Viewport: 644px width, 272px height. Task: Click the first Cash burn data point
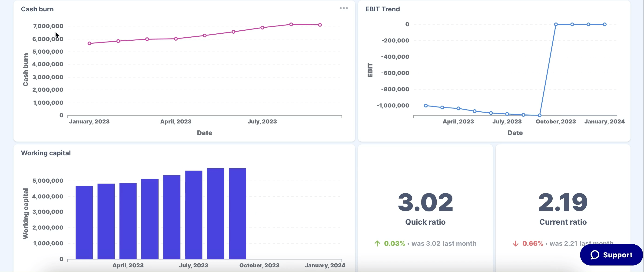(90, 43)
